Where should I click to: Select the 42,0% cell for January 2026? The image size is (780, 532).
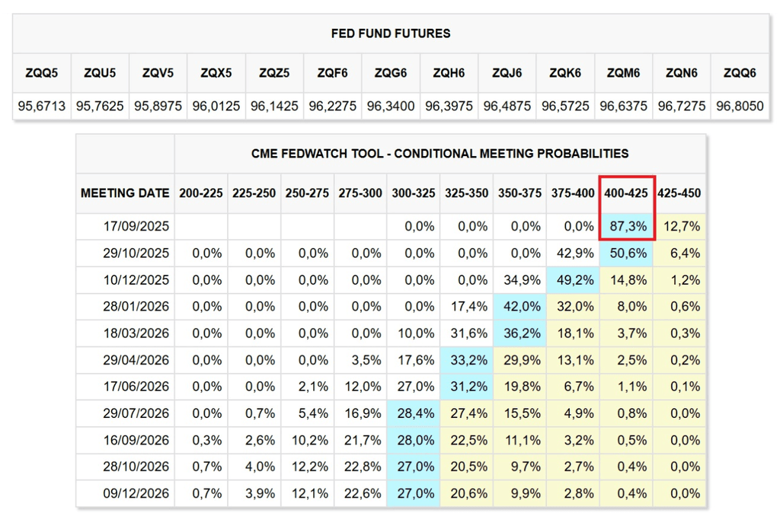519,306
